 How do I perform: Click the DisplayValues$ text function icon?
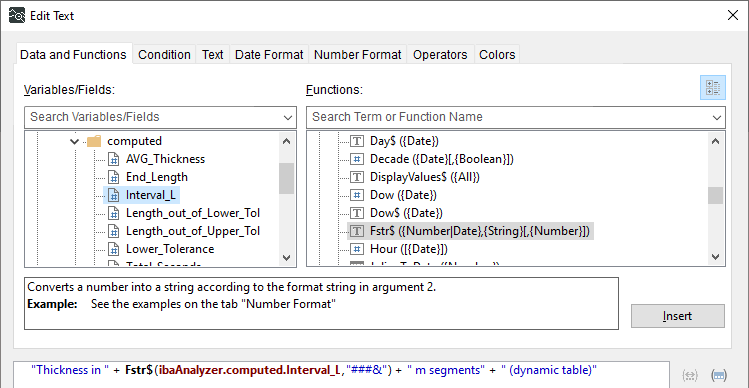(x=357, y=177)
